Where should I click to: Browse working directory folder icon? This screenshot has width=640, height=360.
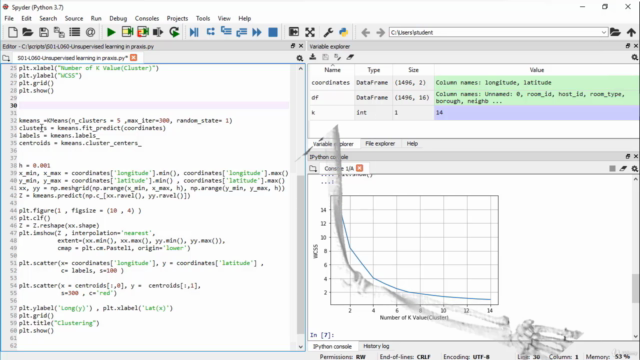[616, 32]
